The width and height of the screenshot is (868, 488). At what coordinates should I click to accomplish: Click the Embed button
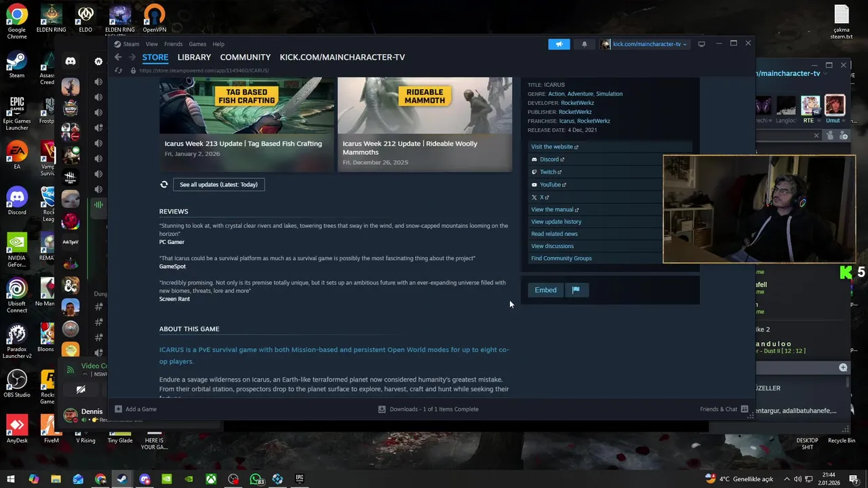click(x=545, y=290)
